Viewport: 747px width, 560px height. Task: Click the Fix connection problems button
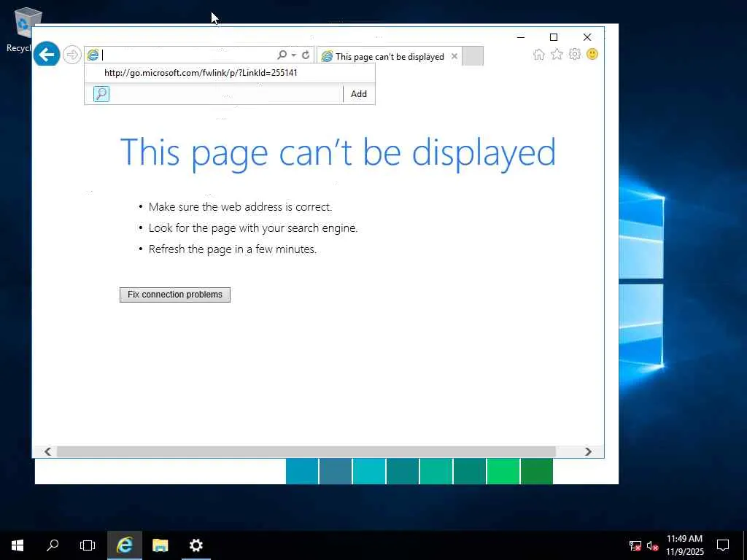pyautogui.click(x=175, y=295)
